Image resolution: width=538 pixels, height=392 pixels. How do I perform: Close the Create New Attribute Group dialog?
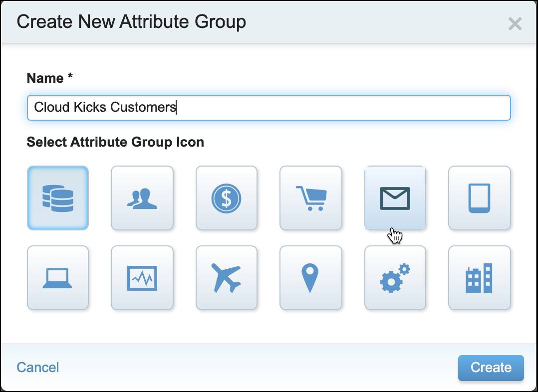pos(515,23)
